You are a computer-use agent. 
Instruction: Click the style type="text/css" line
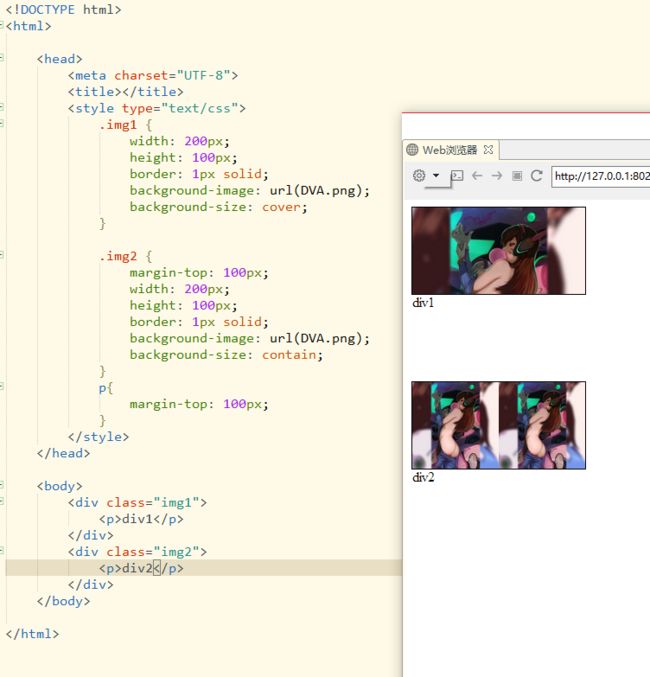(x=157, y=108)
